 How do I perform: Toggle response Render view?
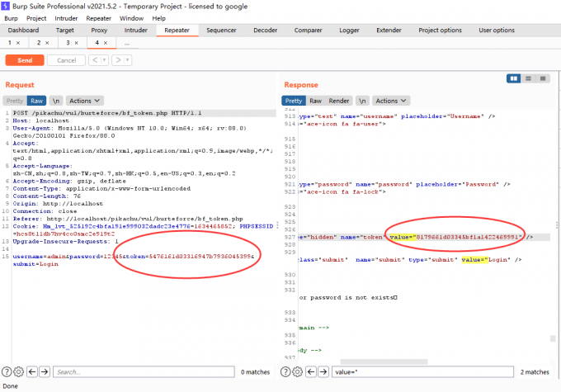click(x=339, y=101)
